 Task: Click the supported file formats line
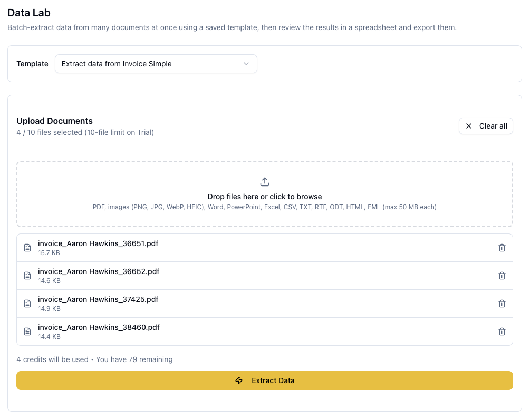pyautogui.click(x=265, y=207)
